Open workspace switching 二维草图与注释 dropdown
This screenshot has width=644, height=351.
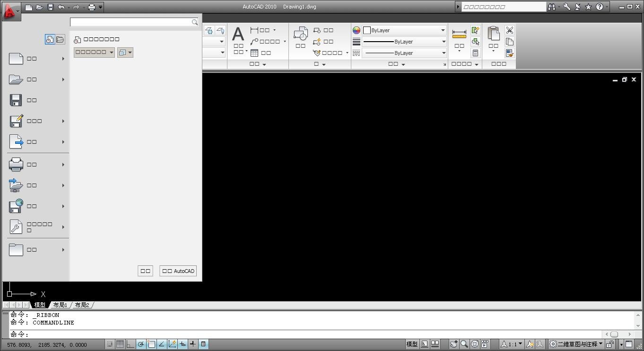point(576,344)
